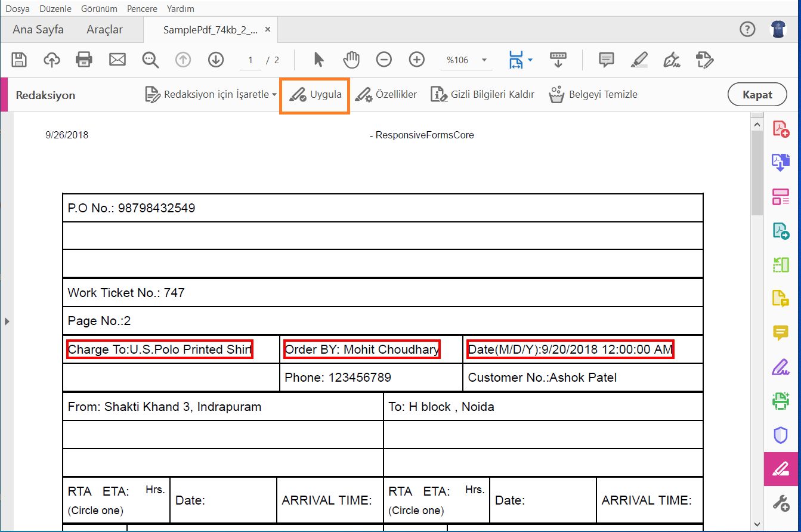Open the fit page options dropdown

point(530,60)
